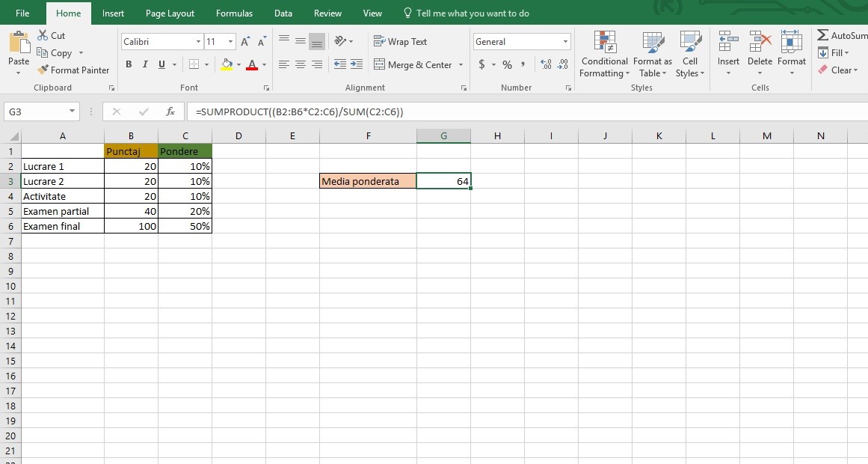This screenshot has height=464, width=868.
Task: Click the Insert Function fx icon
Action: tap(169, 112)
